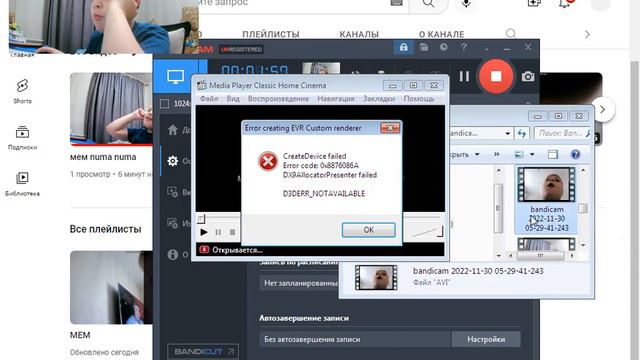Open Bandicam video sidebar section
This screenshot has width=640, height=360.
pos(173,192)
